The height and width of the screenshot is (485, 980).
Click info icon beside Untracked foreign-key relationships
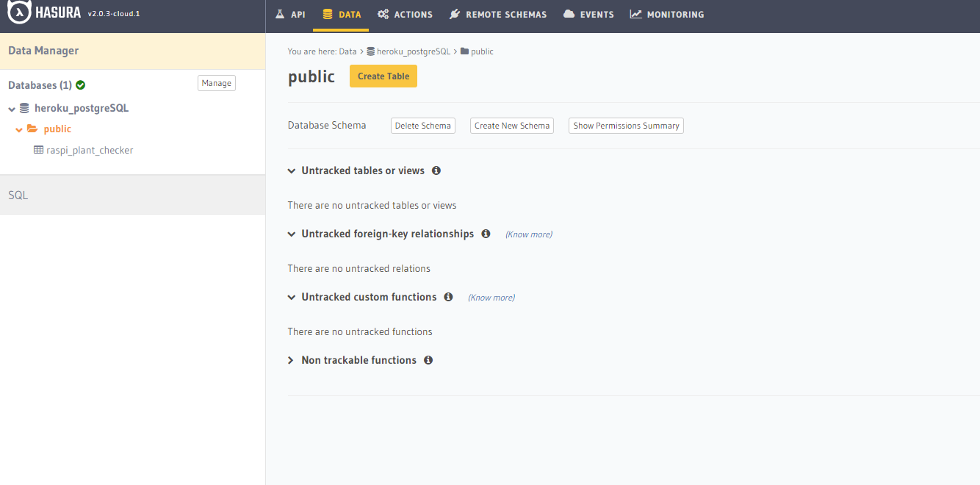point(486,234)
